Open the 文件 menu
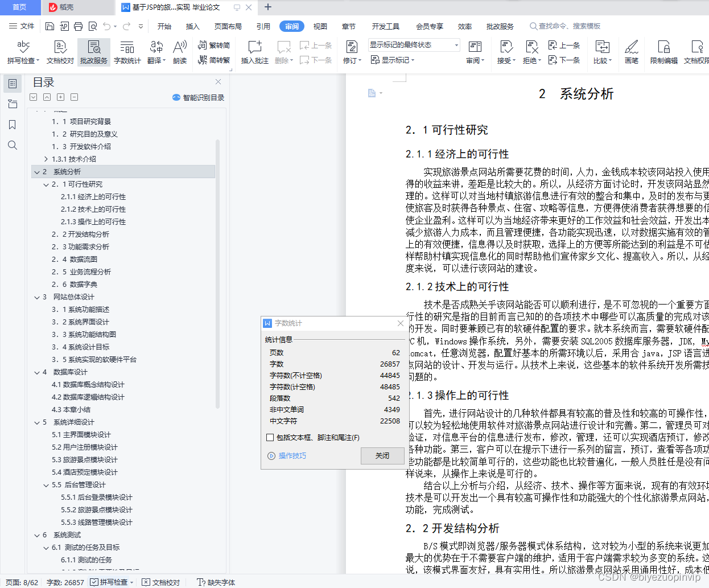Image resolution: width=709 pixels, height=588 pixels. tap(22, 26)
